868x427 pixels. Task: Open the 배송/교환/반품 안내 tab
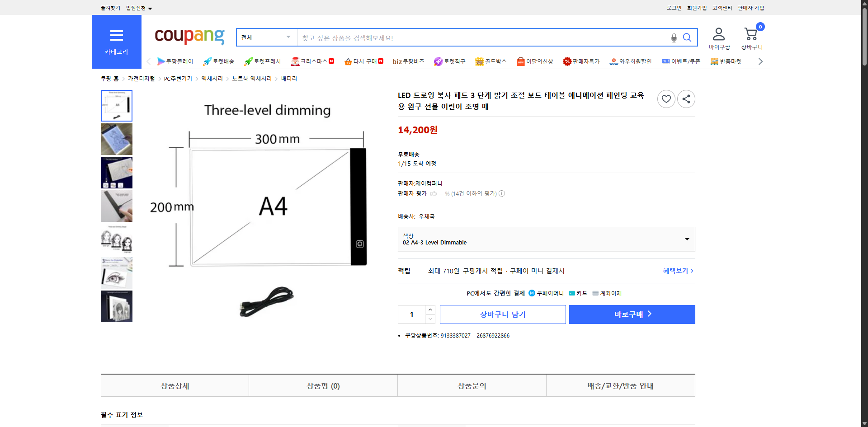620,385
